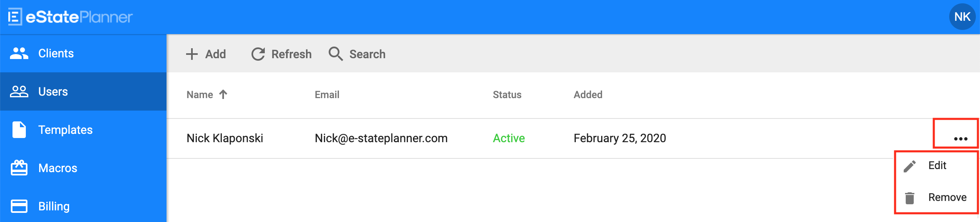Open the NK profile avatar menu
Image resolution: width=980 pixels, height=222 pixels.
[x=962, y=17]
